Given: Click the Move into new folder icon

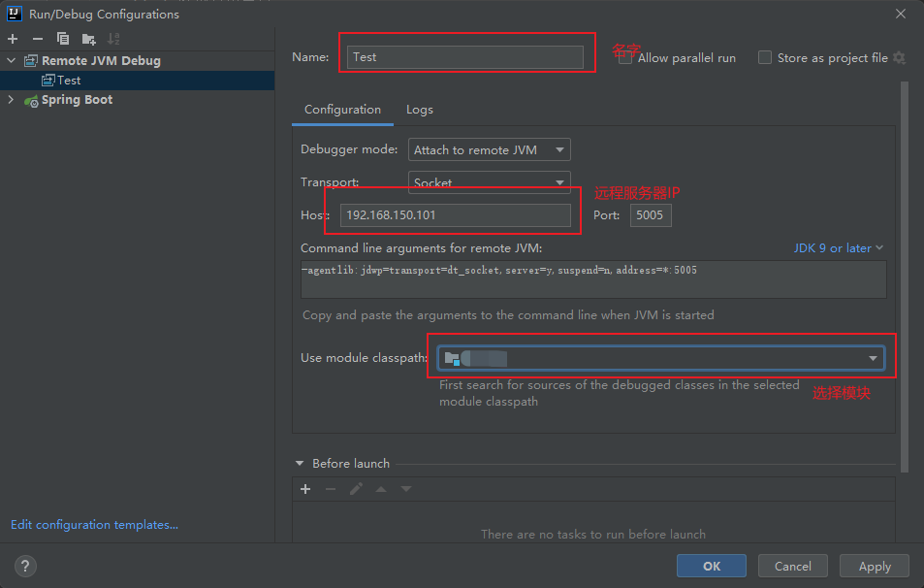Looking at the screenshot, I should (x=88, y=39).
